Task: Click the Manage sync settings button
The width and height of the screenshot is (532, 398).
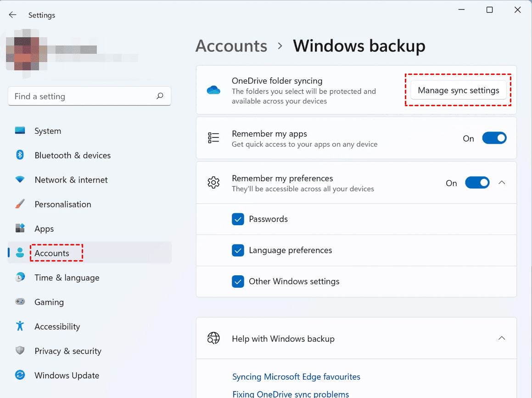Action: [x=458, y=91]
